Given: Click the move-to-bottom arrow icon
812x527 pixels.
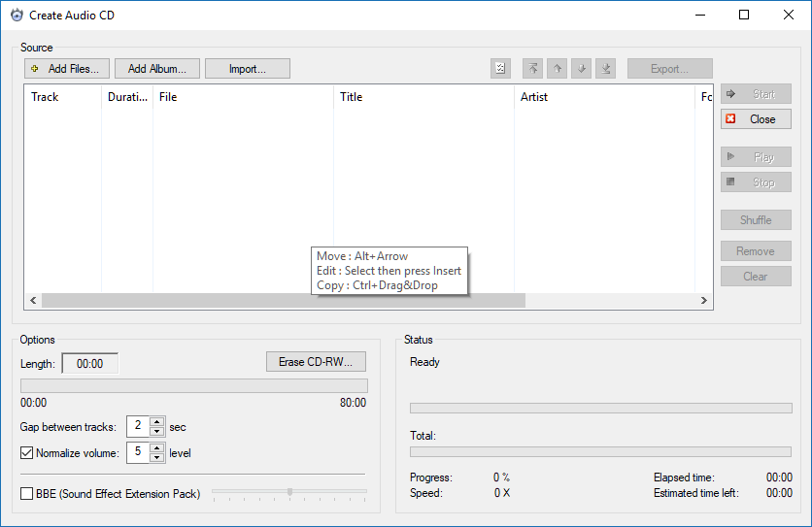Looking at the screenshot, I should (x=606, y=69).
